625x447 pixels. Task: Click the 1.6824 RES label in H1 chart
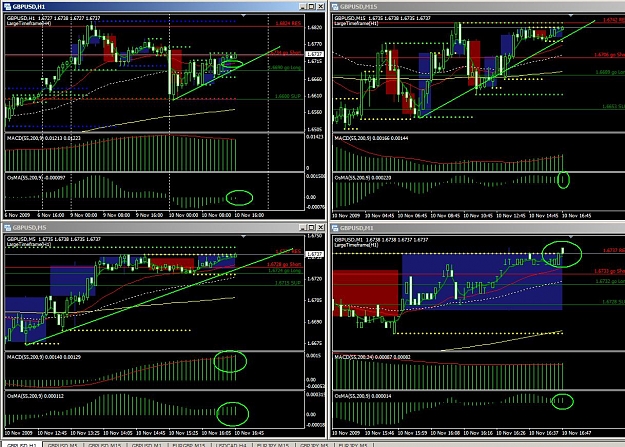point(288,23)
